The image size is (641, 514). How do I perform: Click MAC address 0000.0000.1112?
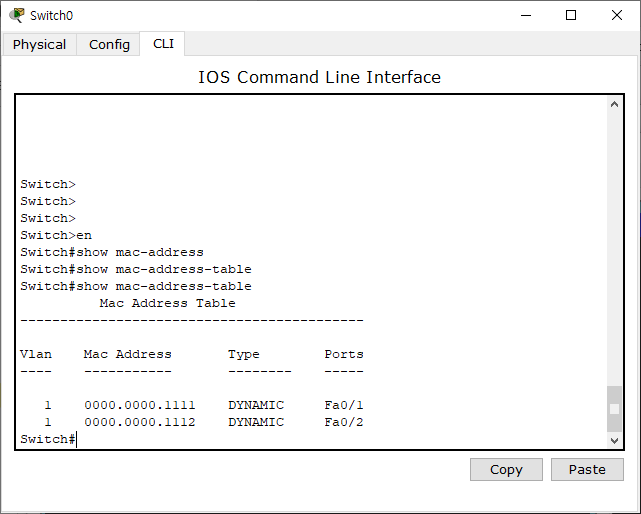coord(140,422)
